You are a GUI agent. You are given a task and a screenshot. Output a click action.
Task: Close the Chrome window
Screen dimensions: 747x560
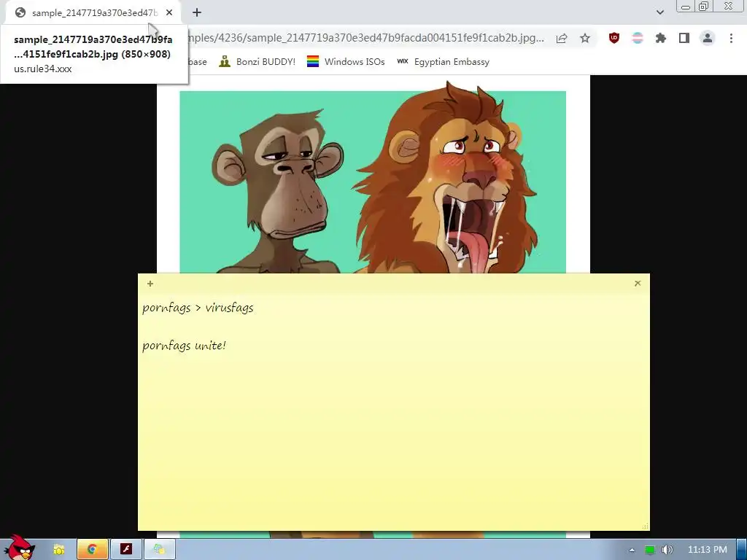click(x=729, y=7)
